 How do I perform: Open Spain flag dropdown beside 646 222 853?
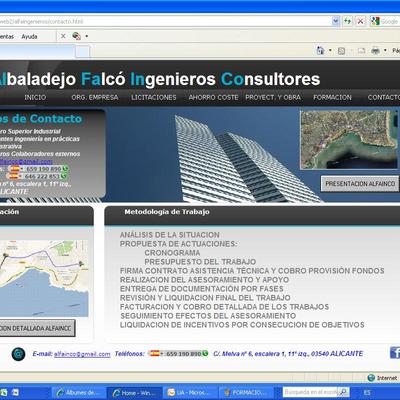15,176
